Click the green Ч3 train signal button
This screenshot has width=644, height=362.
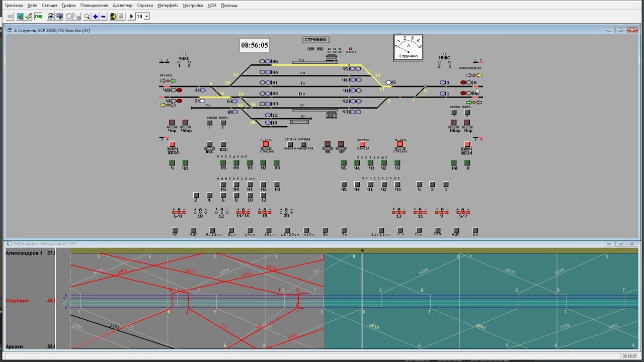point(397,163)
